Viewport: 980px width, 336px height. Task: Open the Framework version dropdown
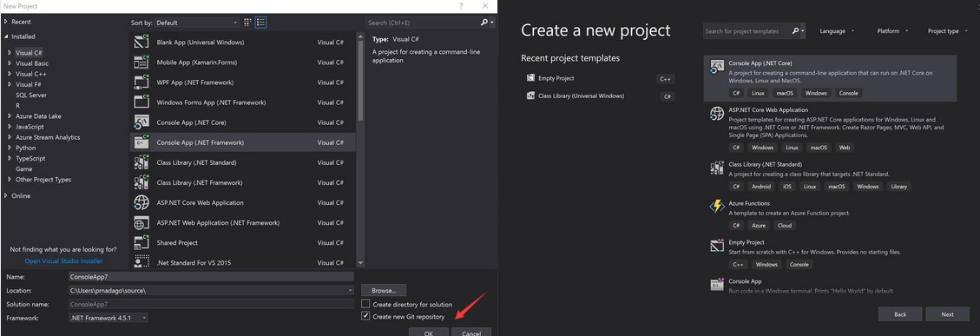pos(109,318)
